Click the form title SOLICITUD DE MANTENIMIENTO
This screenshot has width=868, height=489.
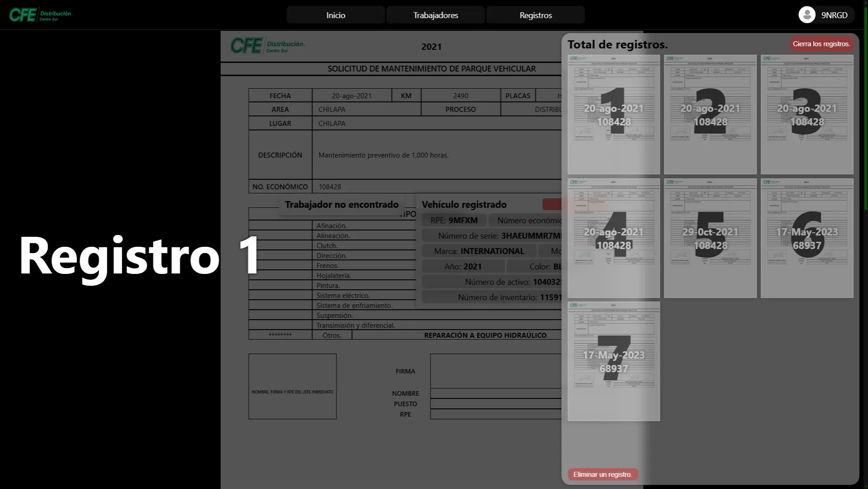pyautogui.click(x=432, y=69)
